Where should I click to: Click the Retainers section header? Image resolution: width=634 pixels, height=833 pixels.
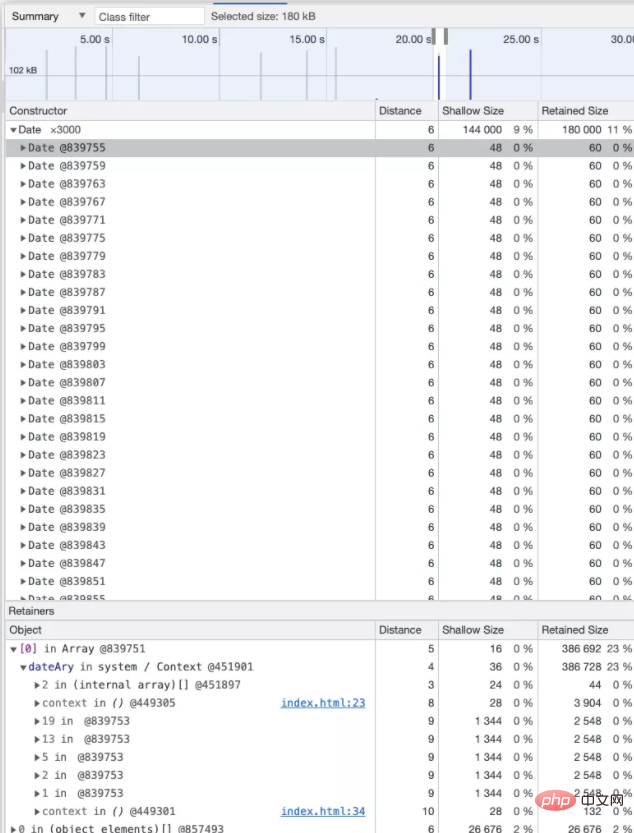[x=319, y=611]
